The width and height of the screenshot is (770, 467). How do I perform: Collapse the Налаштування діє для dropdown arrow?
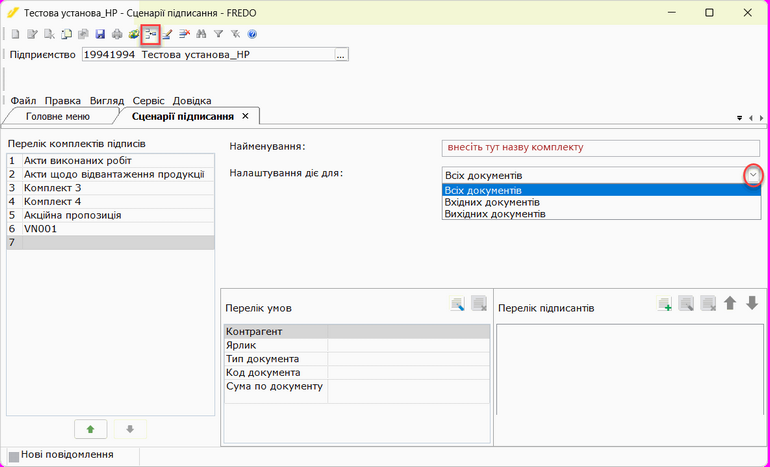(753, 175)
